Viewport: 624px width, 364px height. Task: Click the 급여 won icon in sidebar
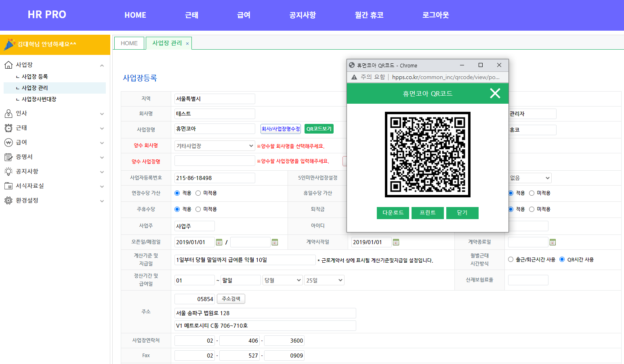pos(8,142)
